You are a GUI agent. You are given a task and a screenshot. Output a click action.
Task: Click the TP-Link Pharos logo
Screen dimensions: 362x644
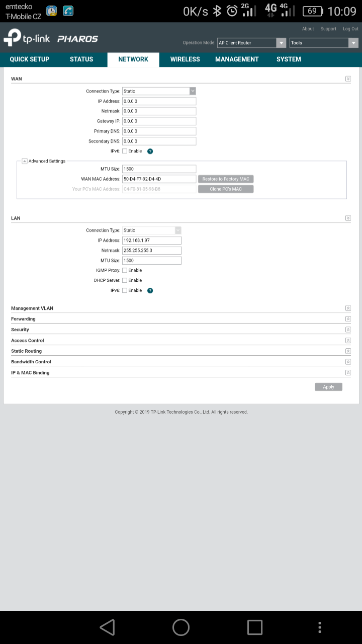tap(51, 38)
